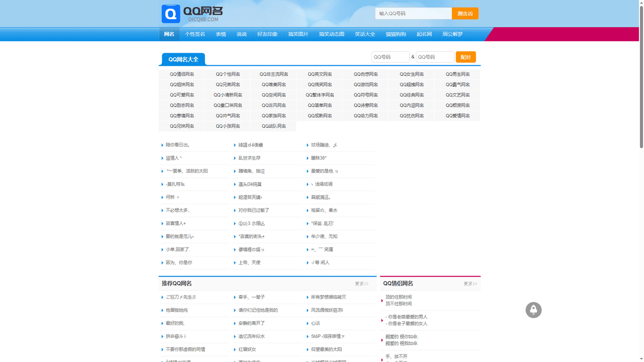The height and width of the screenshot is (362, 644).
Task: Click the second QQ号码 pairing input
Action: click(435, 57)
